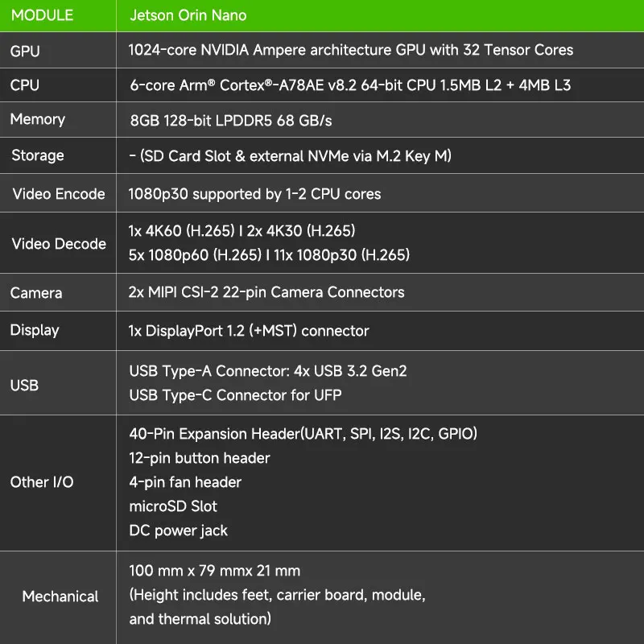Click the 6-core Arm Cortex-A78AE specification text

pos(349,85)
